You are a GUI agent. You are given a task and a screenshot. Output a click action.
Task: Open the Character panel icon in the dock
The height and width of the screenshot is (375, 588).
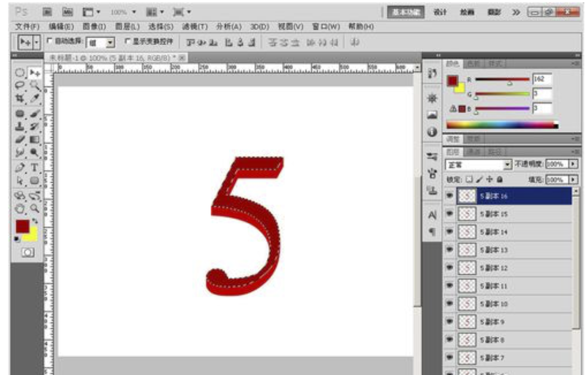point(432,215)
